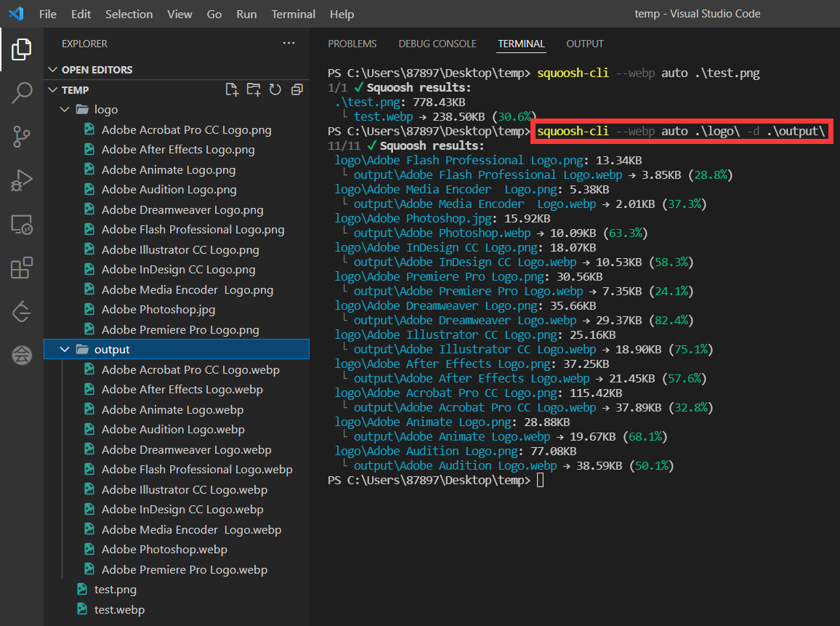Open the Explorer view in activity bar
This screenshot has width=840, height=626.
(21, 49)
